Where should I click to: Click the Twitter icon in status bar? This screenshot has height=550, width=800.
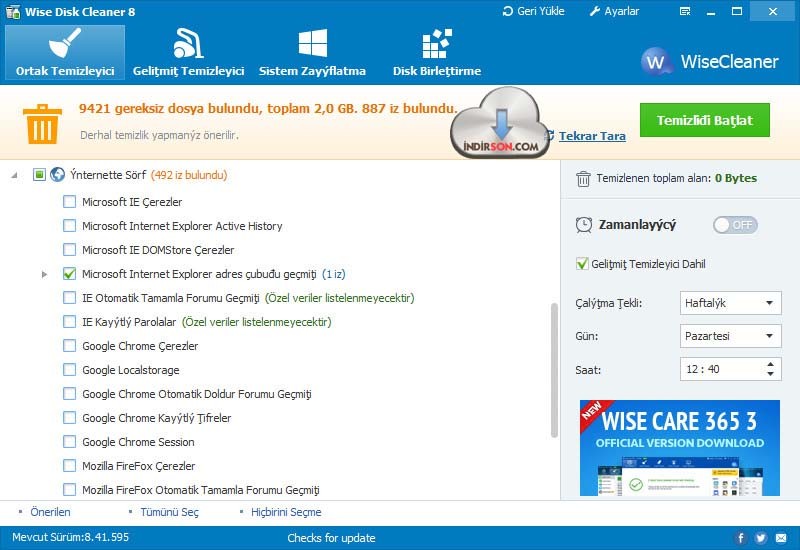[761, 538]
